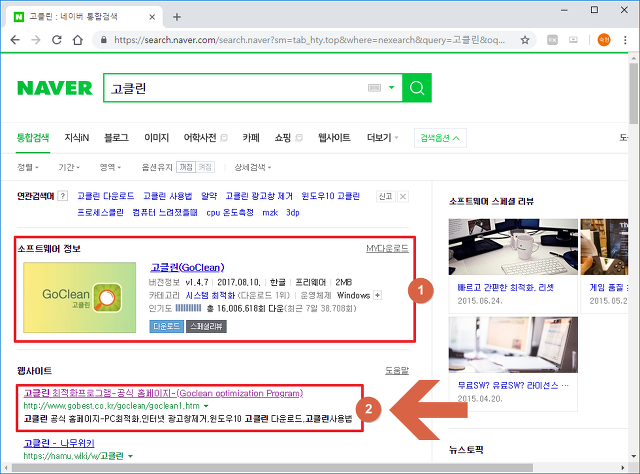The width and height of the screenshot is (640, 474).
Task: Click the green Naver search magnifier button
Action: [x=417, y=88]
